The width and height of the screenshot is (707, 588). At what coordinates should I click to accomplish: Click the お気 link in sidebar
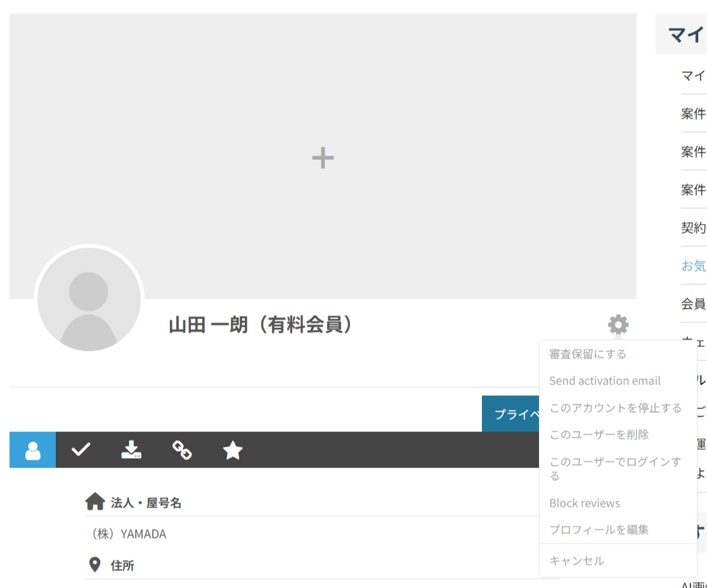pyautogui.click(x=693, y=266)
